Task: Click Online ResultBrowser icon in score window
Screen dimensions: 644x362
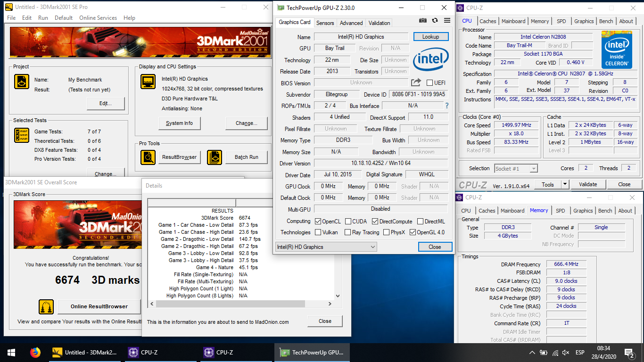Action: (x=46, y=307)
